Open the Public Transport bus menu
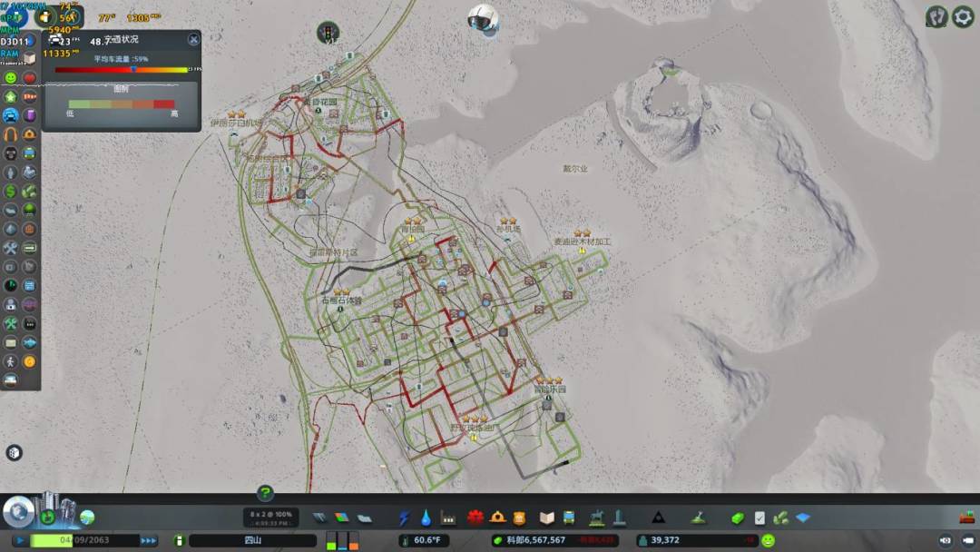Image resolution: width=980 pixels, height=552 pixels. point(569,517)
